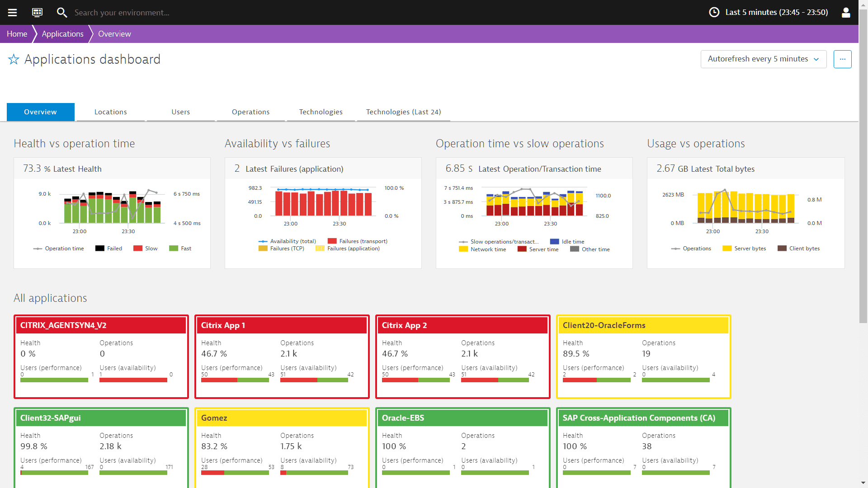
Task: Toggle the Other time legend swatch
Action: (x=575, y=249)
